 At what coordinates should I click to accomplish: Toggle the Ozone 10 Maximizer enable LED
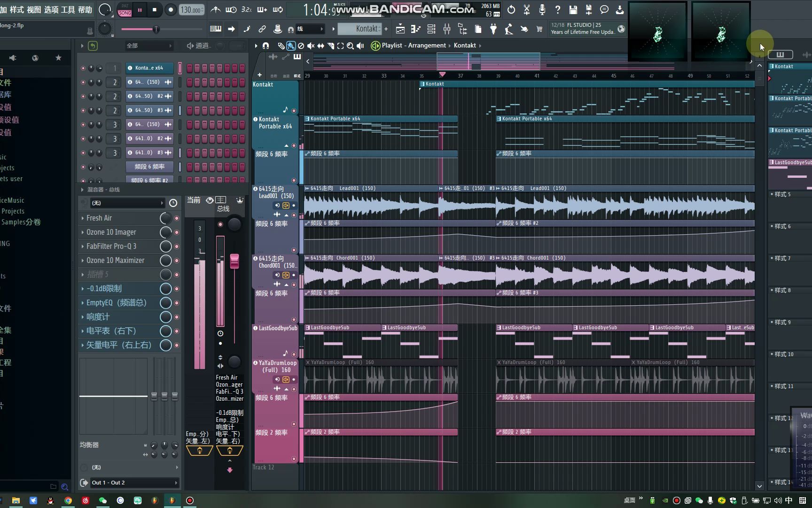click(x=177, y=261)
